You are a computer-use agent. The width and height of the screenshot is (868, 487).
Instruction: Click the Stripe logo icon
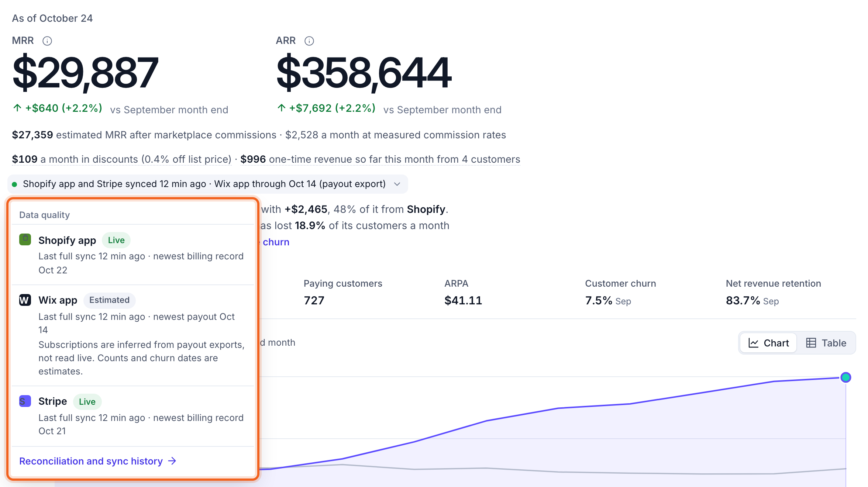(25, 401)
